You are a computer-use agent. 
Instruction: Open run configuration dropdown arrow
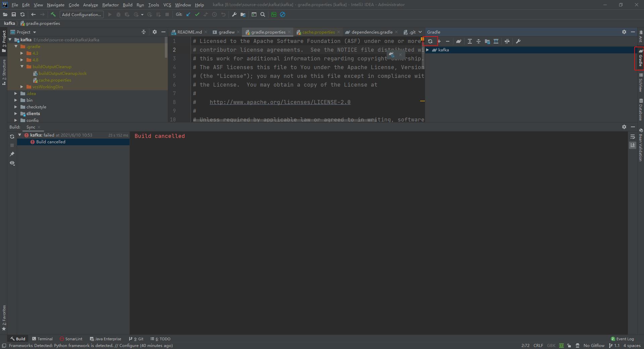coord(142,14)
